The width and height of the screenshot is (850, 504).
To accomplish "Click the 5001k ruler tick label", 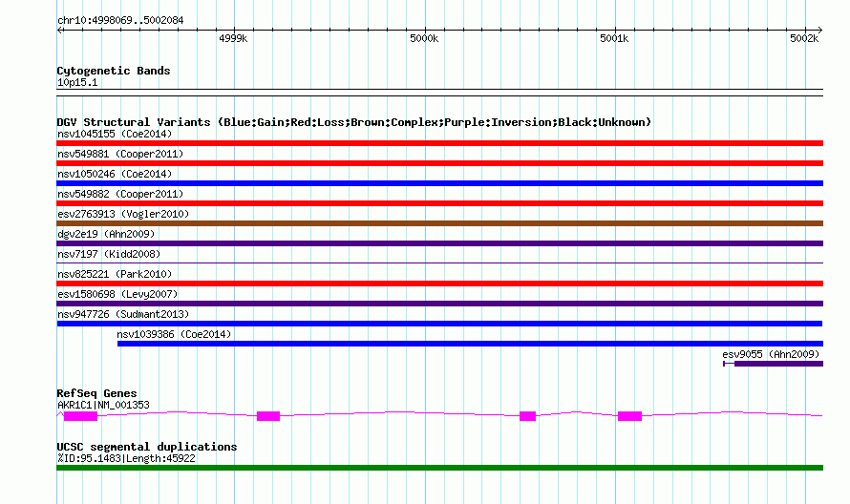I will (614, 38).
